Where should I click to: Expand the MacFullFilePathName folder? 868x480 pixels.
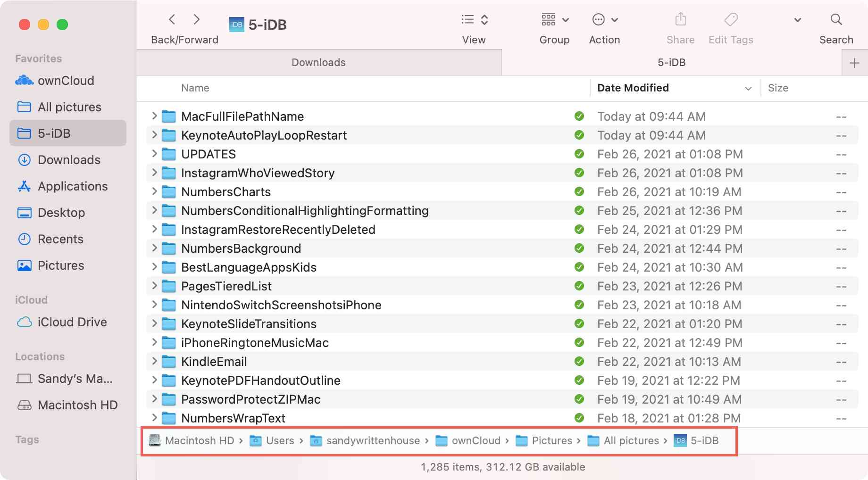tap(154, 116)
